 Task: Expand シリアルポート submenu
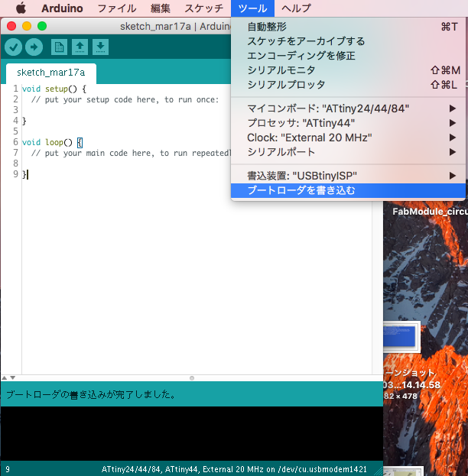pos(348,152)
